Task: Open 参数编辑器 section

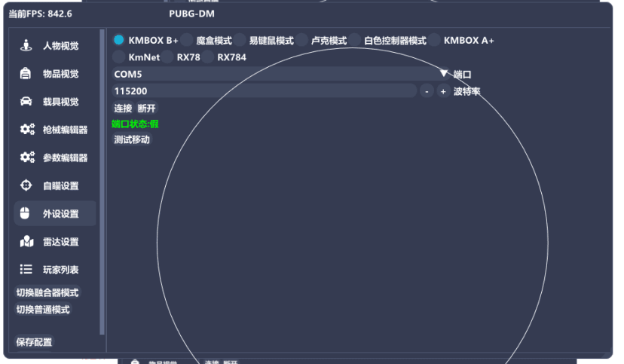Action: coord(55,158)
